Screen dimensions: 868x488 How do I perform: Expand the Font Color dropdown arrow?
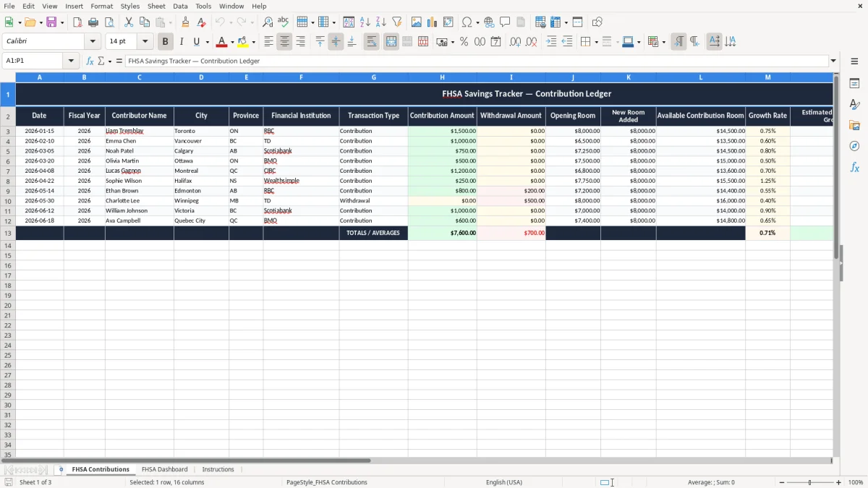pyautogui.click(x=232, y=42)
